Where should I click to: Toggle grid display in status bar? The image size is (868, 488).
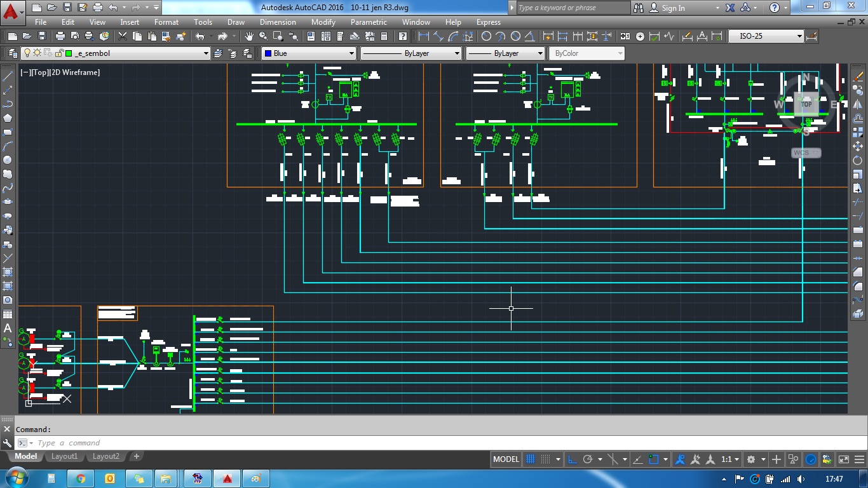point(531,459)
